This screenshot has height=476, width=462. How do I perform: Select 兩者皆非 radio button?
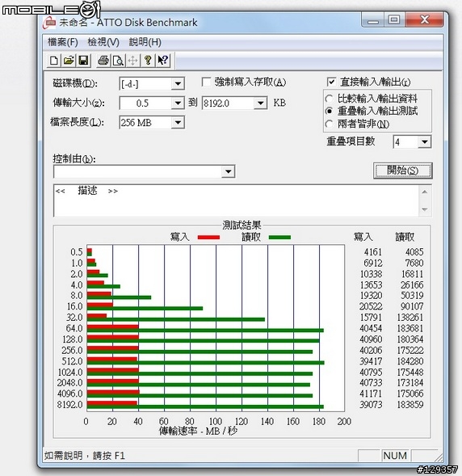point(329,124)
